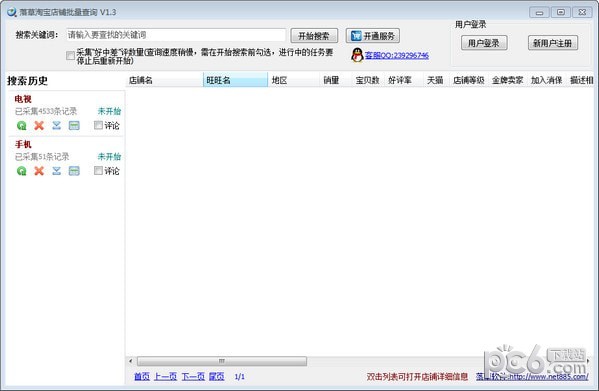
Task: Sort by the 店铺名 column header
Action: tap(164, 80)
